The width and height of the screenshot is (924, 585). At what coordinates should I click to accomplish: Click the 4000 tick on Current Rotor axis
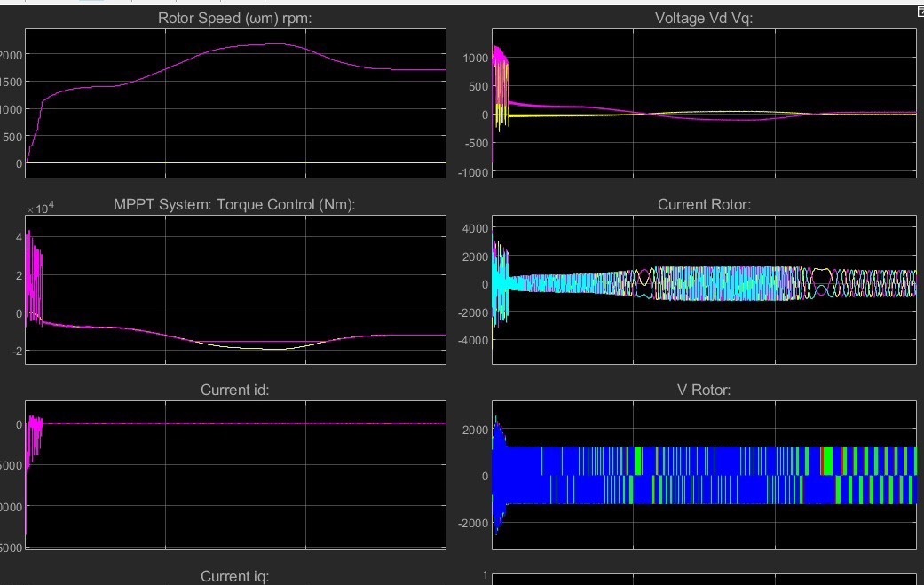pos(476,228)
